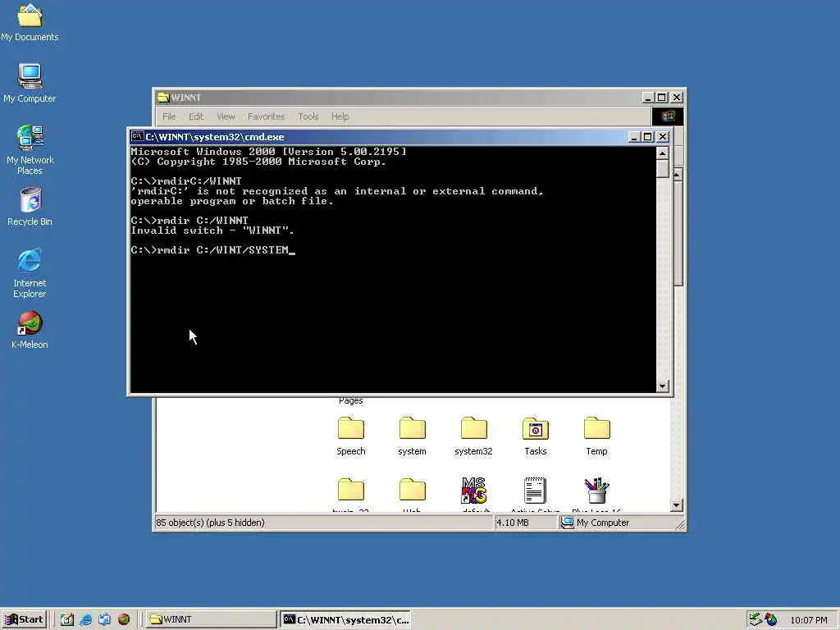
Task: Click cmd scrollbar down arrow
Action: (x=663, y=386)
